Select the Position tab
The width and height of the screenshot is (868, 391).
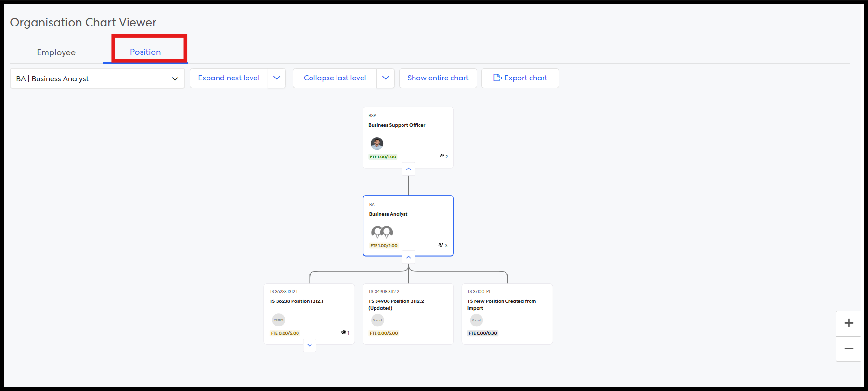[145, 52]
